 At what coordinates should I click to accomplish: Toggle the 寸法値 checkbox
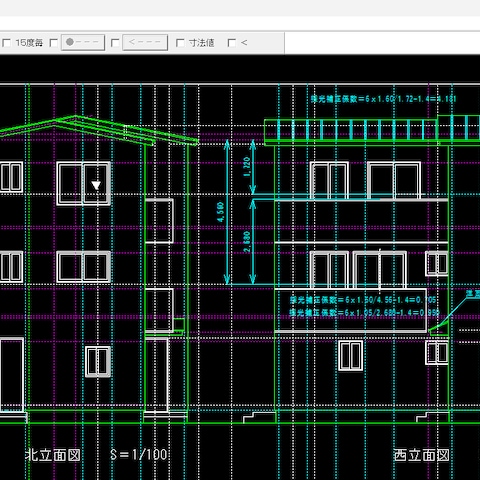pyautogui.click(x=180, y=43)
